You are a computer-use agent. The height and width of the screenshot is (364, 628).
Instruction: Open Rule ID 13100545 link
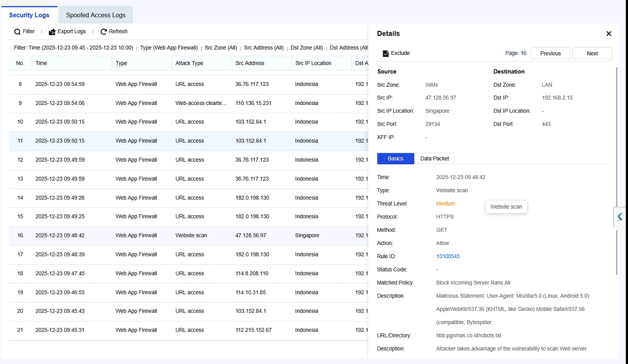coord(448,256)
